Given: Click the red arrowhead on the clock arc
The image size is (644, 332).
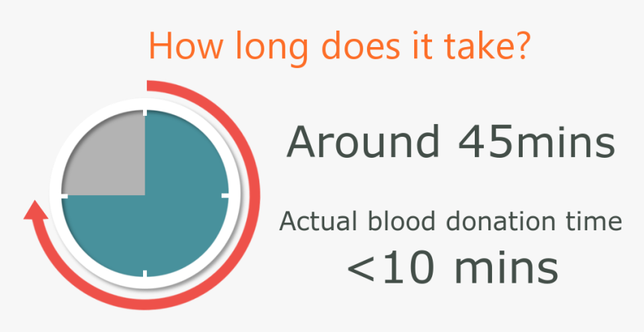Looking at the screenshot, I should (36, 210).
